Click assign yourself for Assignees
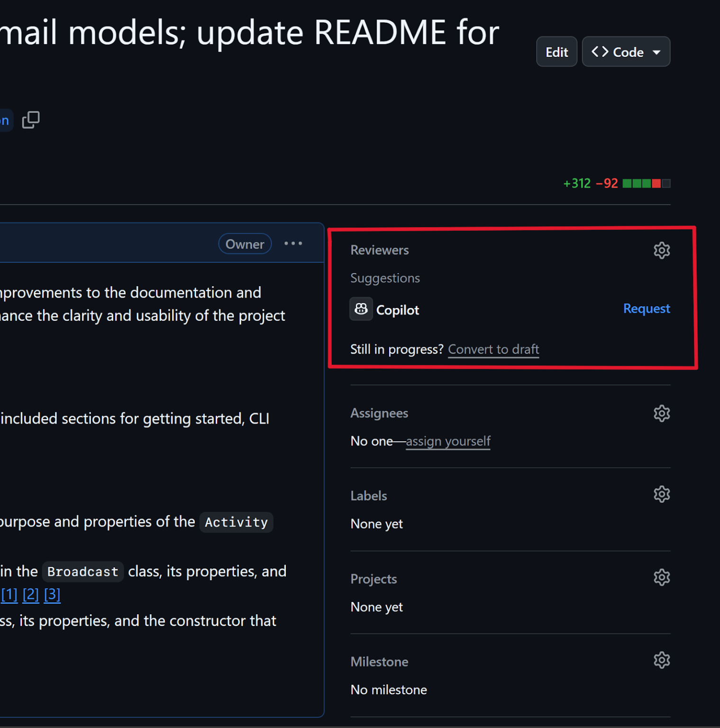Viewport: 720px width, 728px height. [447, 441]
